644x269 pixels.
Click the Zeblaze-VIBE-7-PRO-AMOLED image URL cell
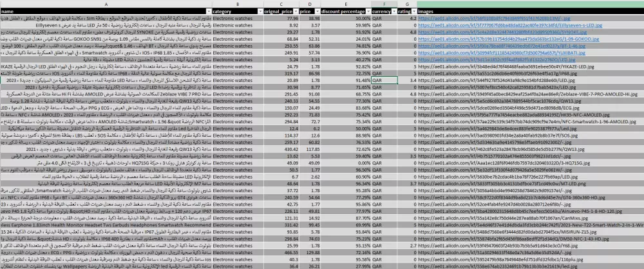530,94
